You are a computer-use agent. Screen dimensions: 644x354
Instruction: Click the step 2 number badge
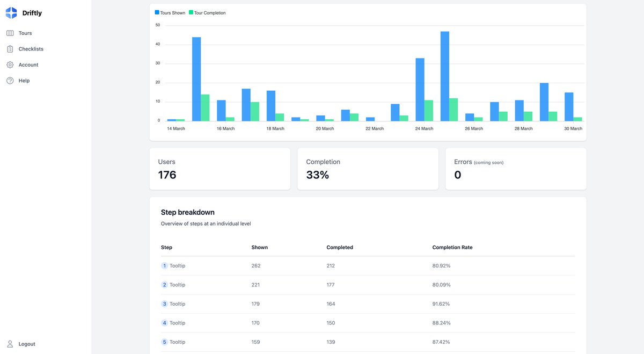click(164, 285)
